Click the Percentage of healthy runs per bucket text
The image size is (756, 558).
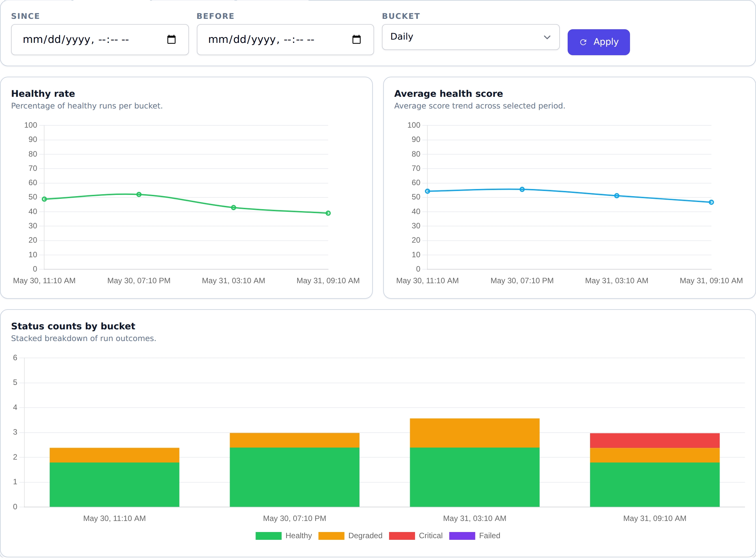tap(87, 106)
